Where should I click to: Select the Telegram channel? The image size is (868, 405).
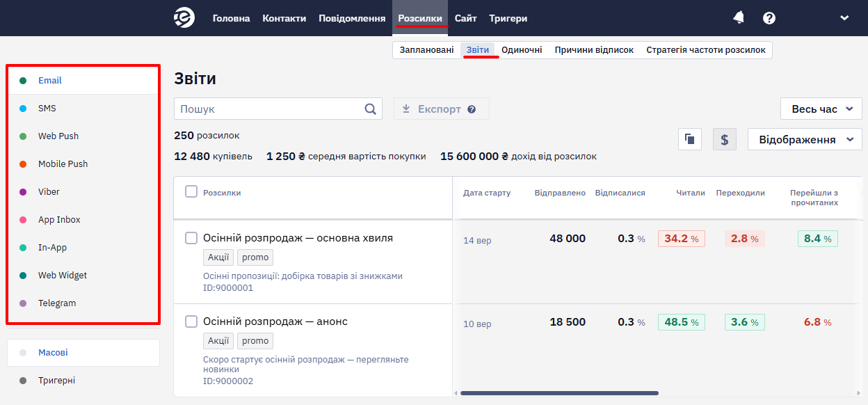(x=83, y=303)
